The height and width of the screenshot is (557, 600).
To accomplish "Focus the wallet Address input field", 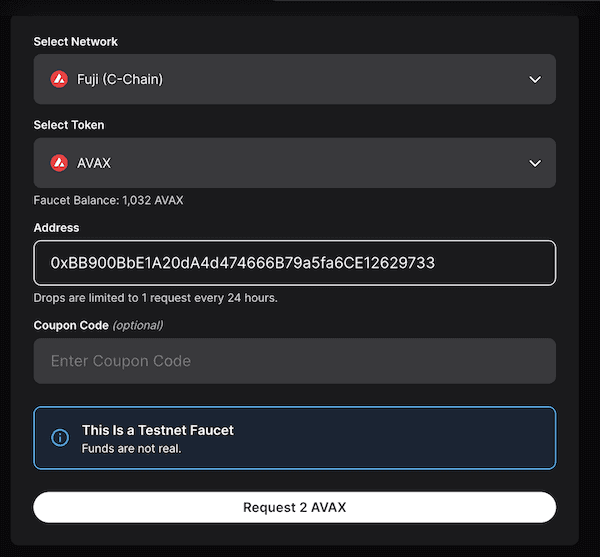I will pyautogui.click(x=294, y=263).
